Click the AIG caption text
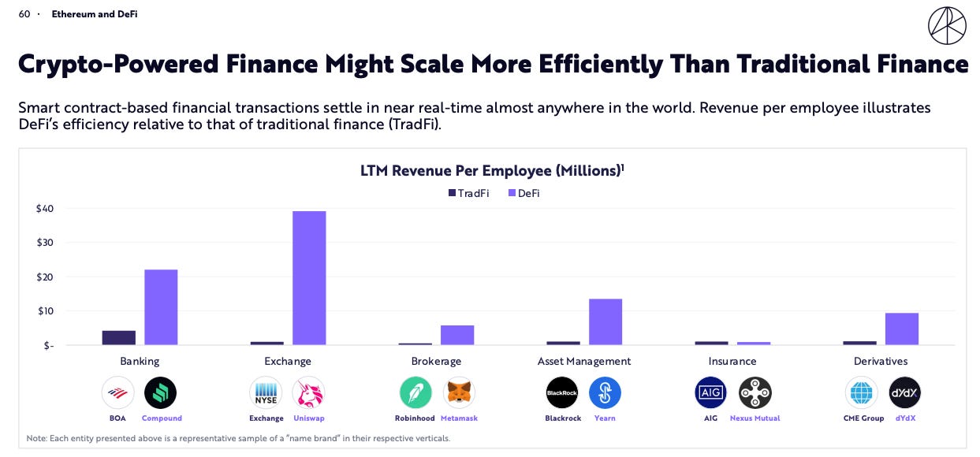The image size is (980, 457). pyautogui.click(x=710, y=418)
